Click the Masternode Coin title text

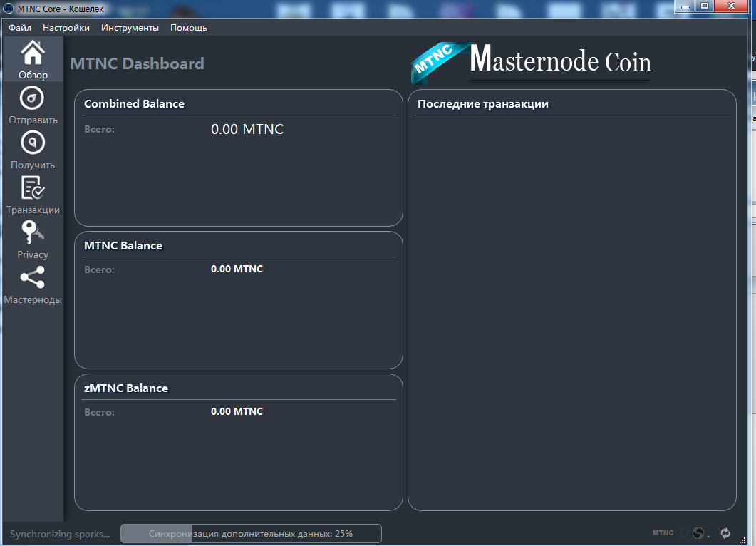click(560, 60)
